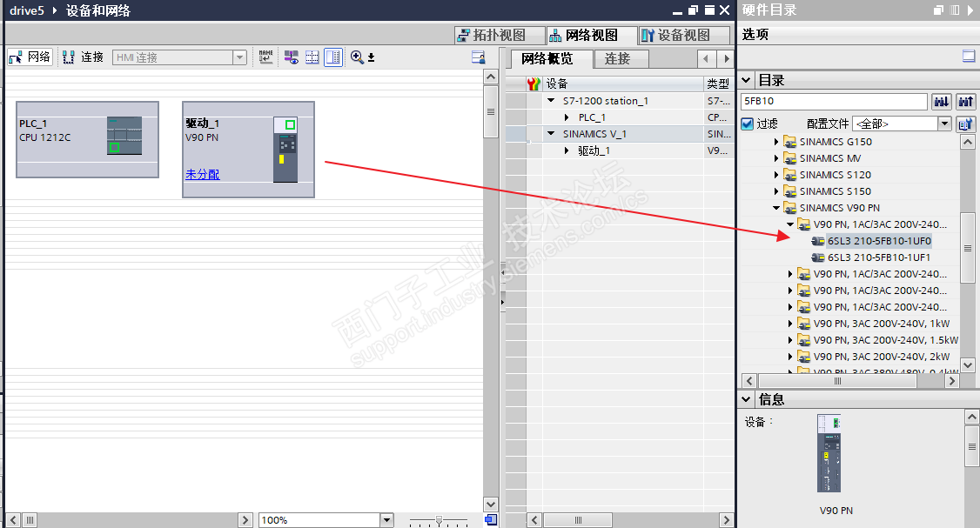The image size is (980, 528).
Task: Collapse SINAMICS V90 PN folder
Action: (776, 208)
